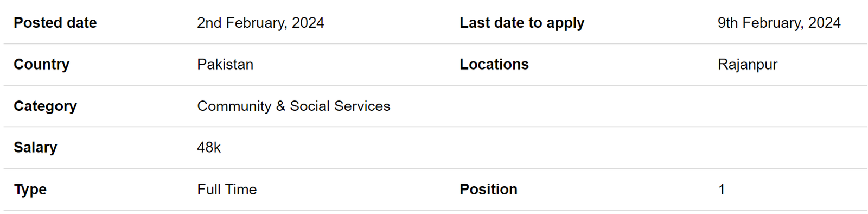Click the word Time in type value
The image size is (868, 214).
(x=241, y=189)
